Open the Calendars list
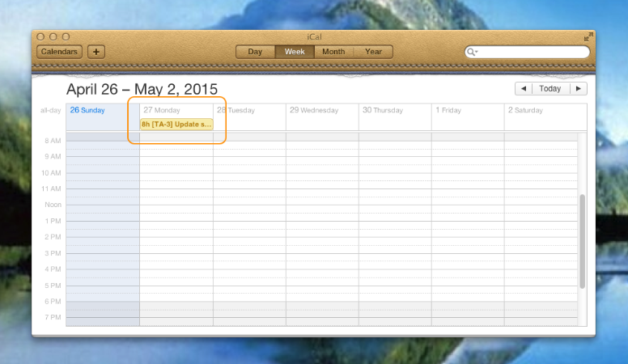 click(59, 52)
